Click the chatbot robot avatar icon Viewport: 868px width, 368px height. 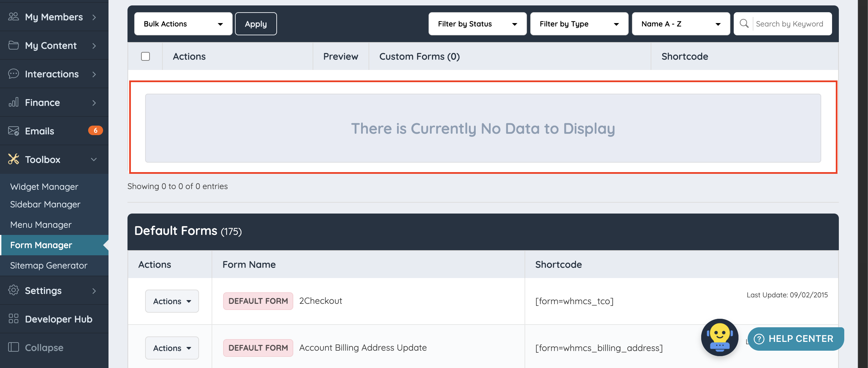click(x=719, y=337)
